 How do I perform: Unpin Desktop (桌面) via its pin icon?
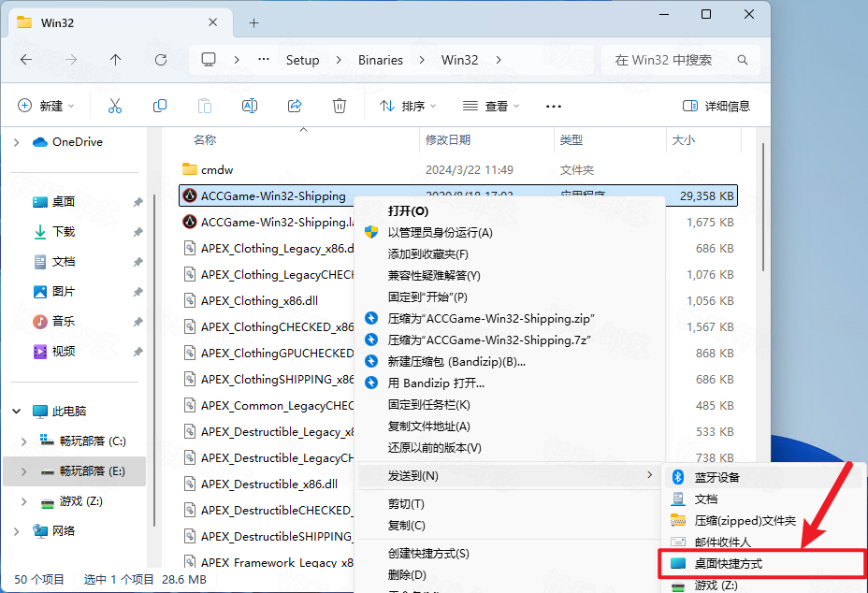[x=137, y=203]
